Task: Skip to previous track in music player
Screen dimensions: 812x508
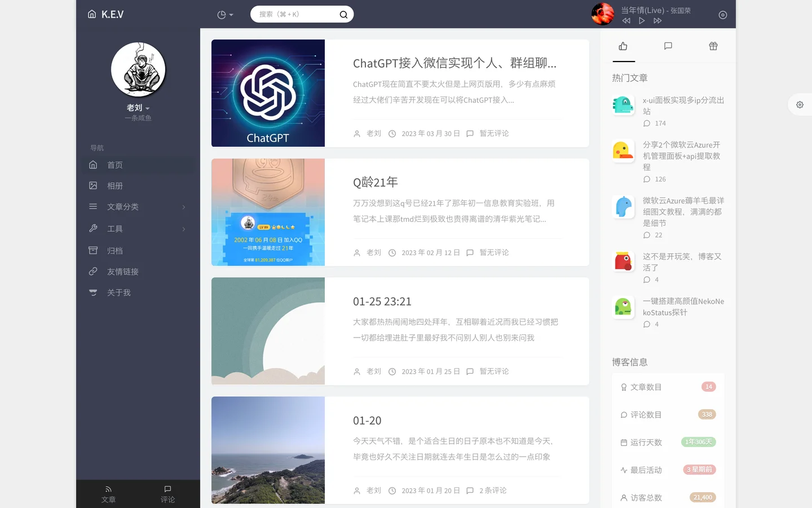Action: pos(626,21)
